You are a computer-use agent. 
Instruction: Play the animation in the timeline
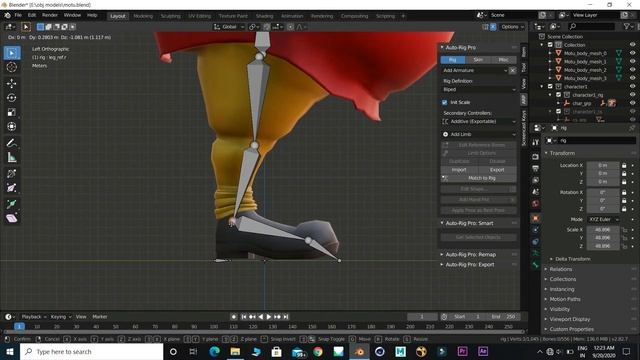click(x=269, y=317)
